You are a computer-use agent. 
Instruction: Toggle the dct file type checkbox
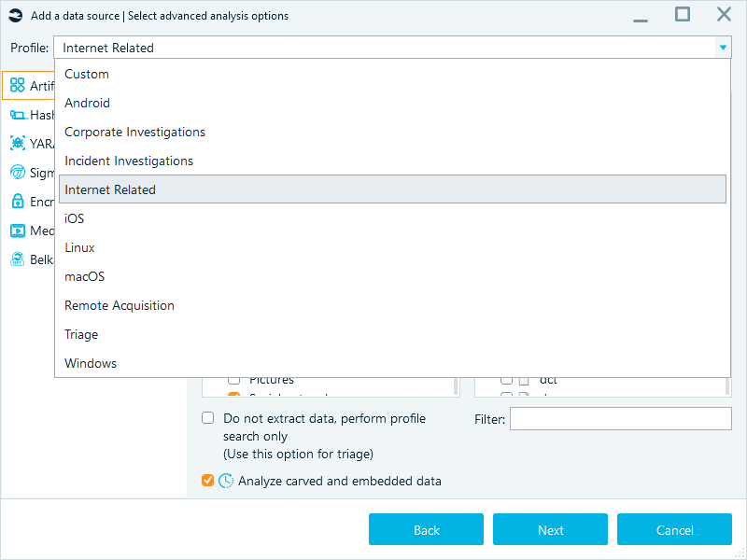(x=507, y=379)
